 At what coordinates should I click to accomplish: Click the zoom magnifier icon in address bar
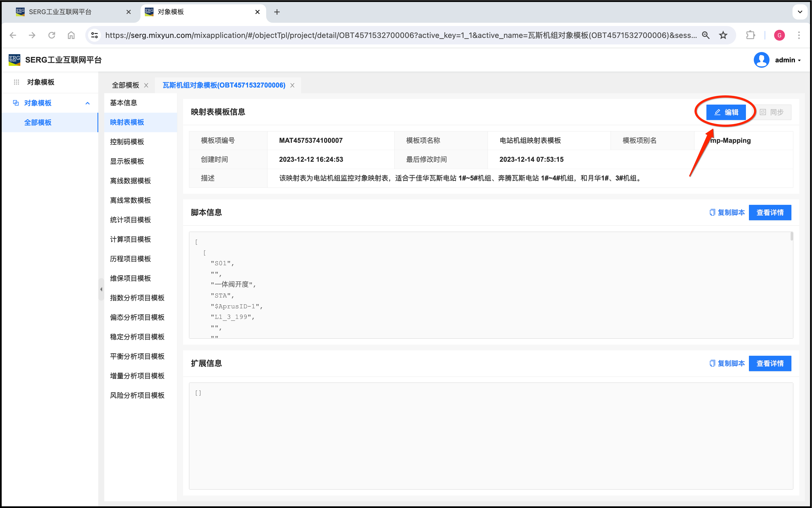coord(706,35)
